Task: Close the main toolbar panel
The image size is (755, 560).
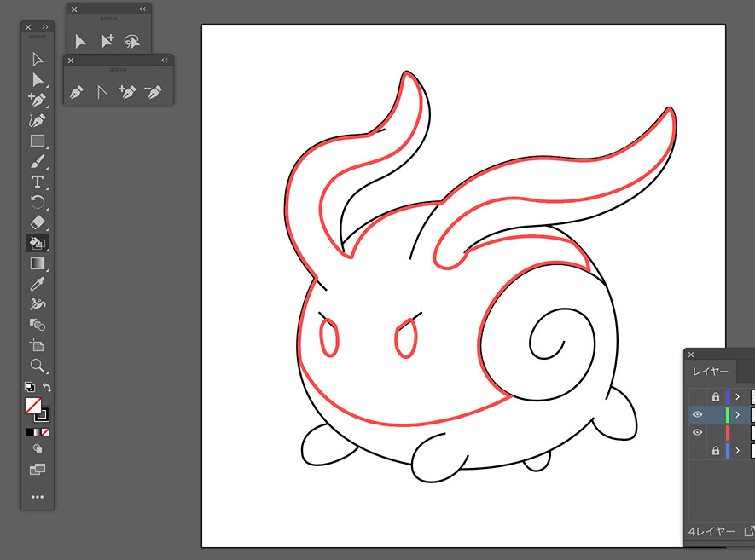Action: 28,27
